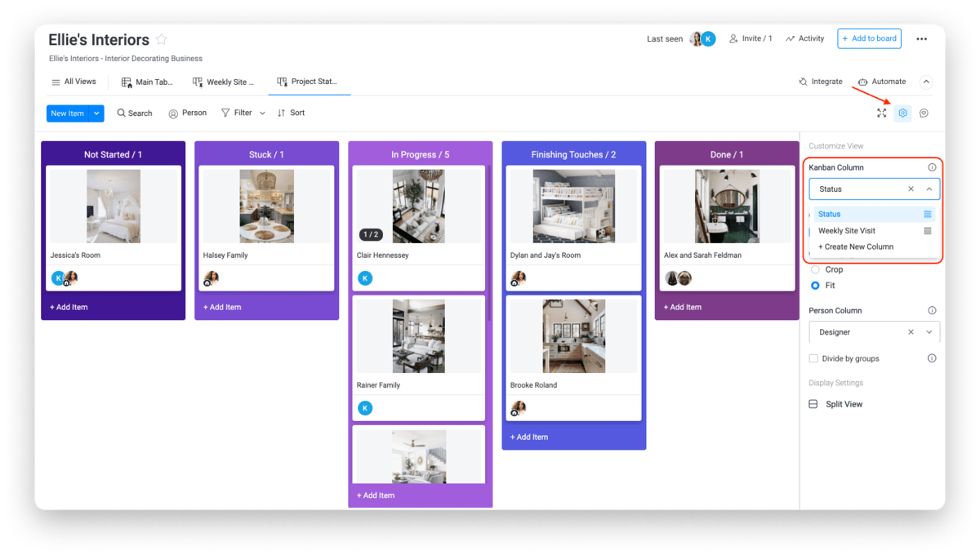Add item in Stuck column
Viewport: 980px width, 555px height.
pyautogui.click(x=222, y=307)
